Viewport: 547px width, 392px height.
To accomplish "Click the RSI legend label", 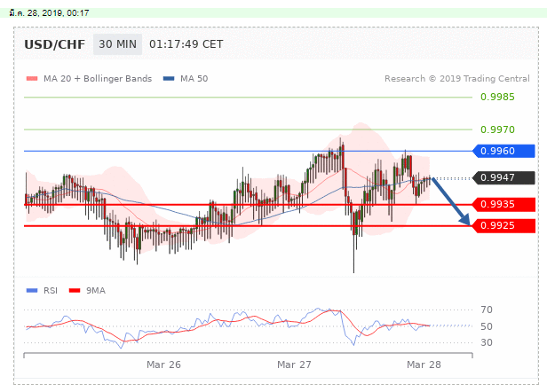I will click(x=51, y=291).
